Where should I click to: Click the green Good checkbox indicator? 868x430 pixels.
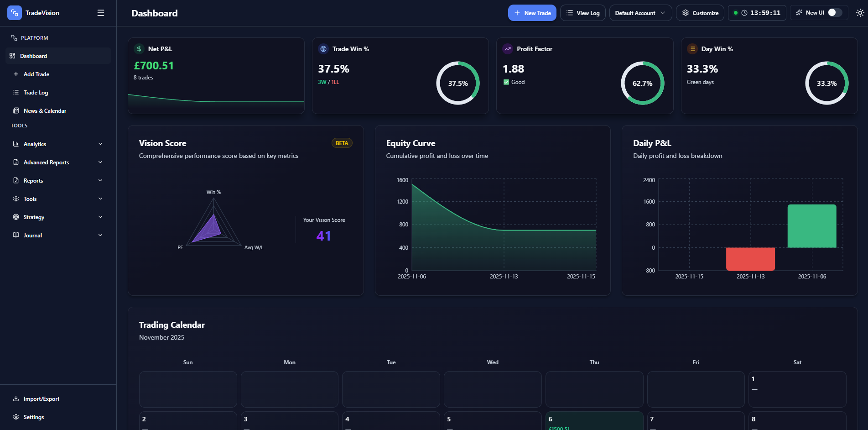(x=506, y=82)
